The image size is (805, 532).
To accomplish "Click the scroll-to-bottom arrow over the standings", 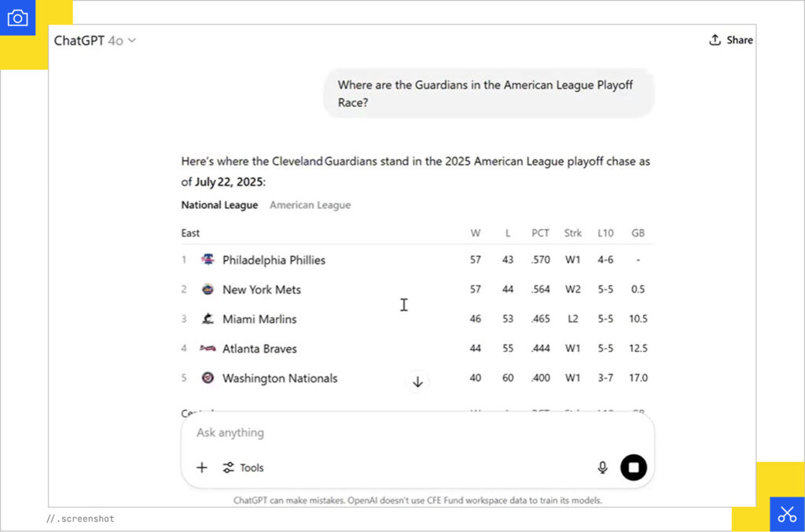I will tap(417, 381).
